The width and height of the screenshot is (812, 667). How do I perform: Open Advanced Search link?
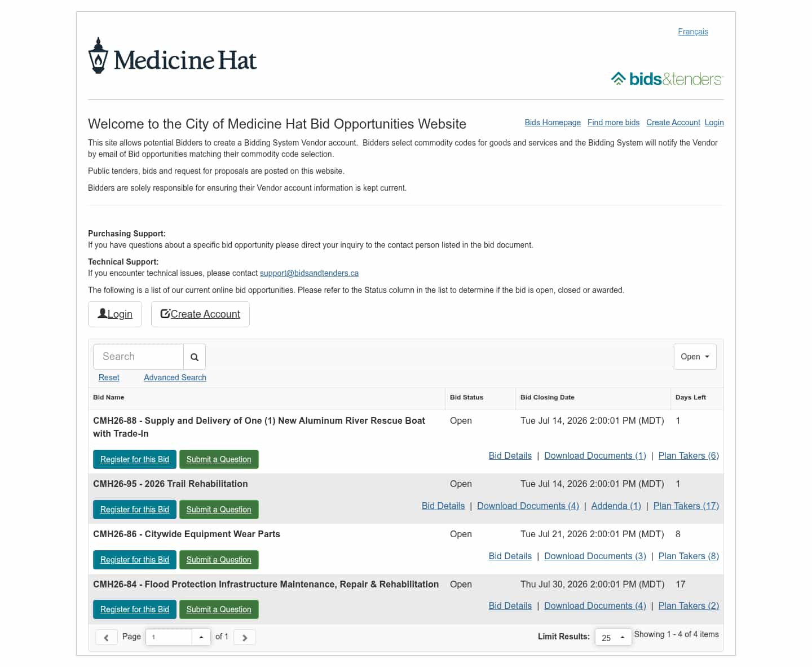[x=175, y=378]
